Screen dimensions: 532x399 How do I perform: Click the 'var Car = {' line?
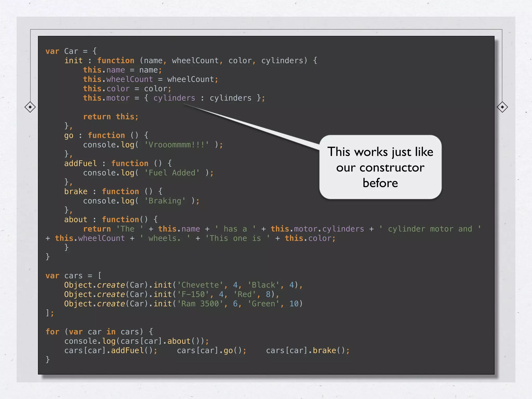(71, 51)
